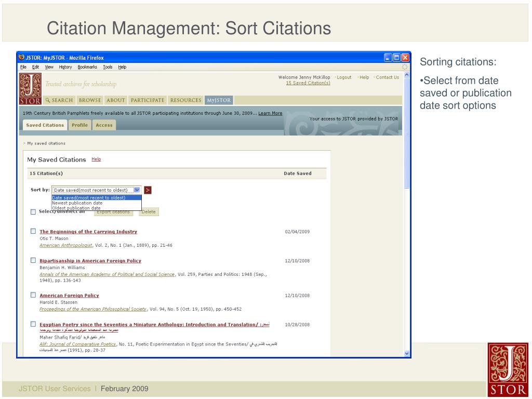Open the Edit menu
The width and height of the screenshot is (532, 399).
point(36,67)
